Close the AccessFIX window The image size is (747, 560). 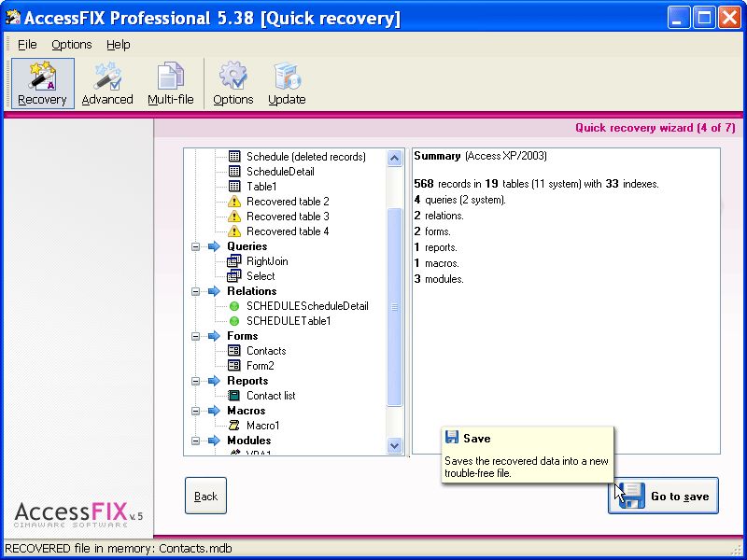[729, 18]
